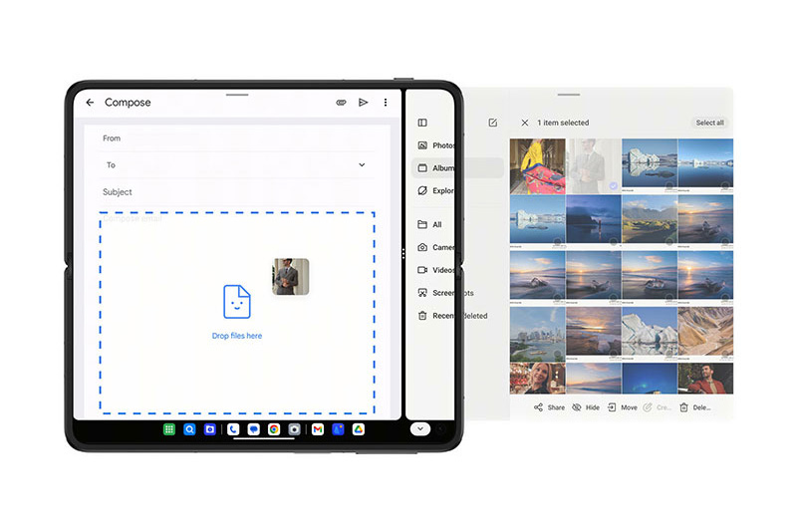Click the edit pencil icon in gallery

[492, 123]
